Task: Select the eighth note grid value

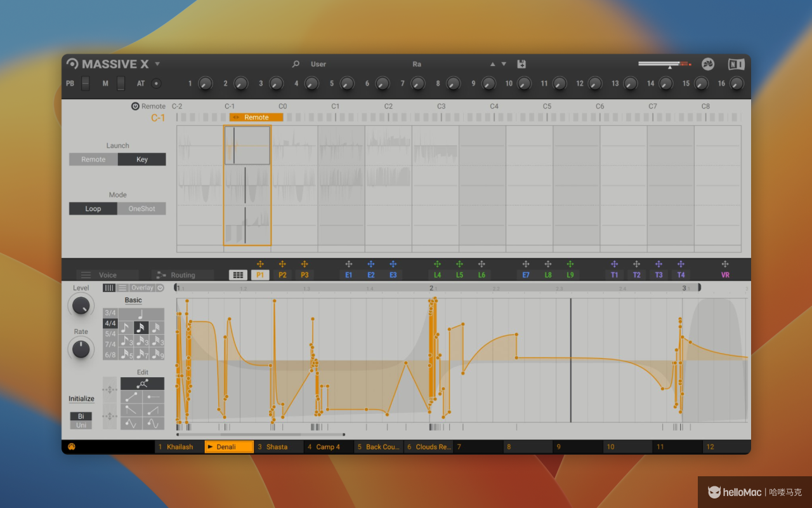Action: pos(126,328)
